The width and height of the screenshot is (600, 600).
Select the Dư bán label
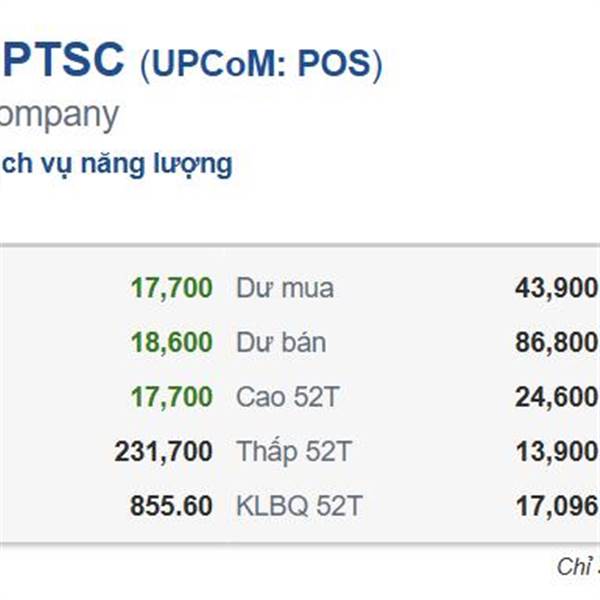click(x=281, y=343)
